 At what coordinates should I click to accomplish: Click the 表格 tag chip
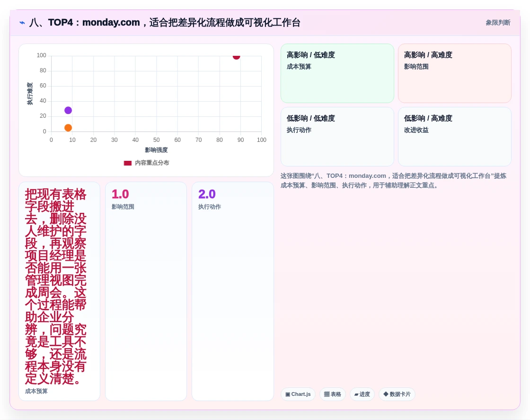tap(332, 394)
